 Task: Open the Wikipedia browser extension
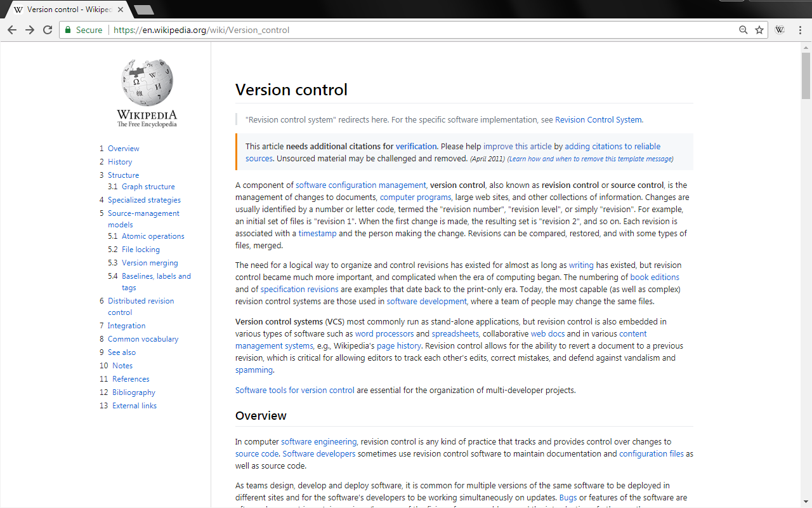779,29
